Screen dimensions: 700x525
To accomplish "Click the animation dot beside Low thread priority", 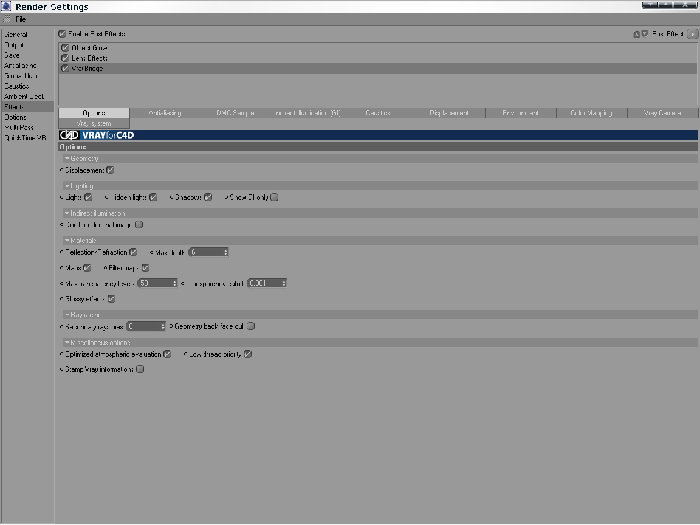I will pos(185,354).
